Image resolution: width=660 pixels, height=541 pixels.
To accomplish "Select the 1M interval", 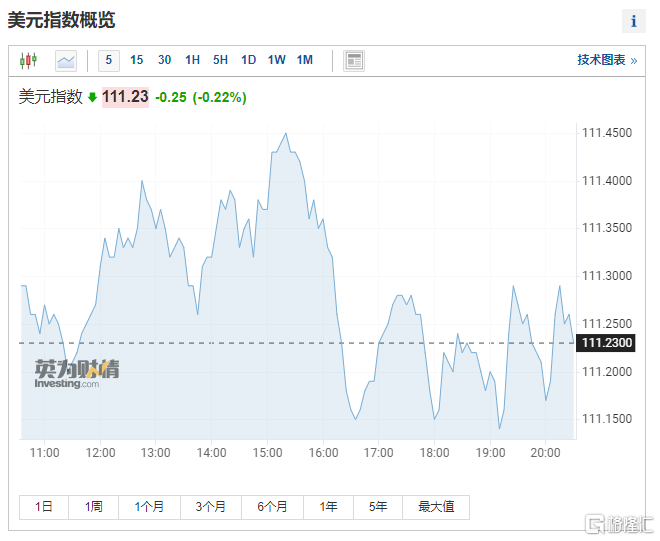I will click(x=305, y=60).
